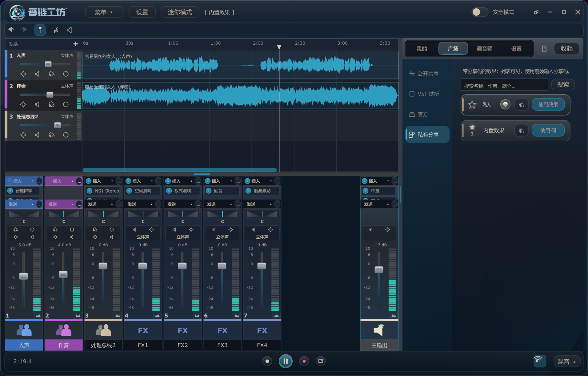Click the 主输出 loudspeaker icon
588x376 pixels.
click(379, 330)
